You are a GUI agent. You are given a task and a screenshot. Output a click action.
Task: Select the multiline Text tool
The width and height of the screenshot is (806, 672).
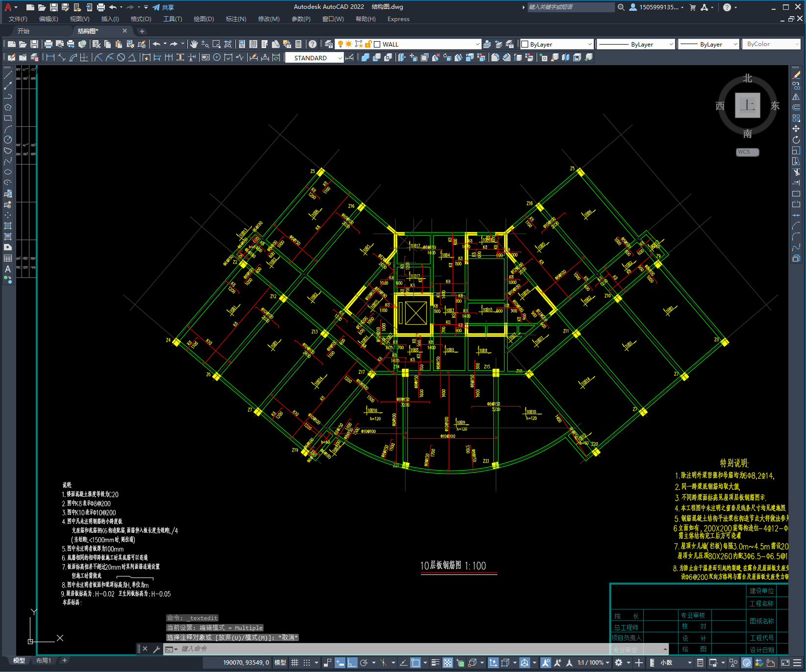tap(8, 269)
